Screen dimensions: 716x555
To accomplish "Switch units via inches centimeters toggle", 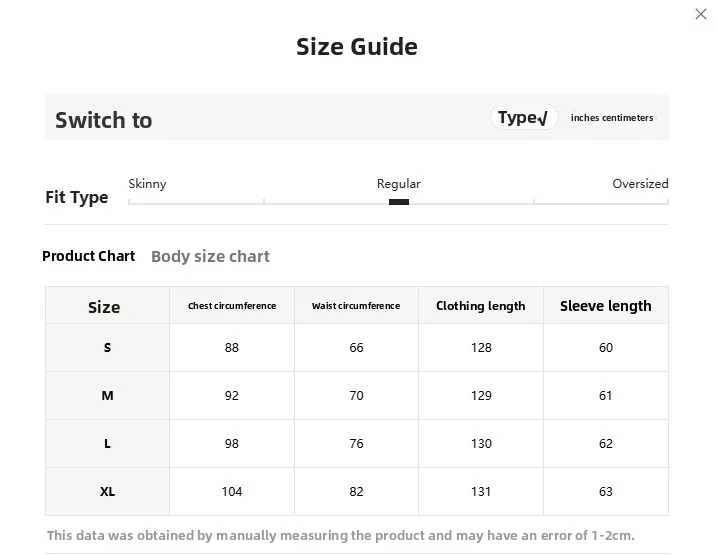I will (x=612, y=117).
